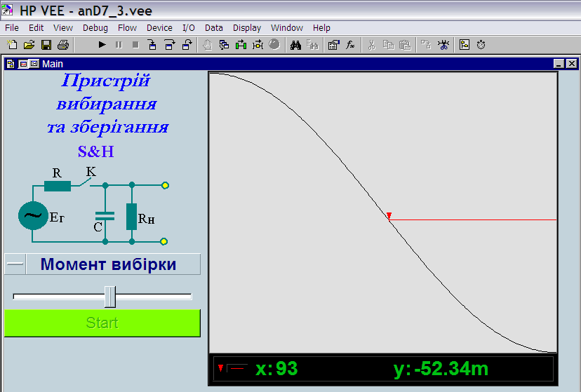Click the Save floppy disk icon
The width and height of the screenshot is (581, 392).
pos(46,45)
